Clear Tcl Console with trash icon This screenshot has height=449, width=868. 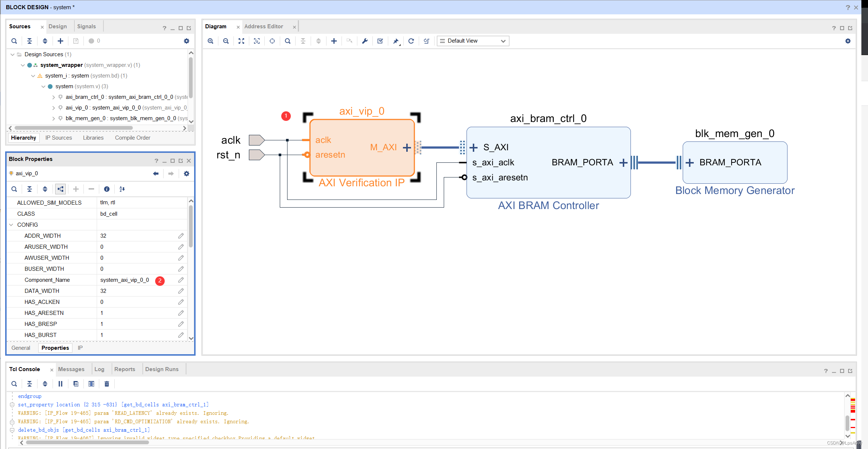tap(107, 384)
